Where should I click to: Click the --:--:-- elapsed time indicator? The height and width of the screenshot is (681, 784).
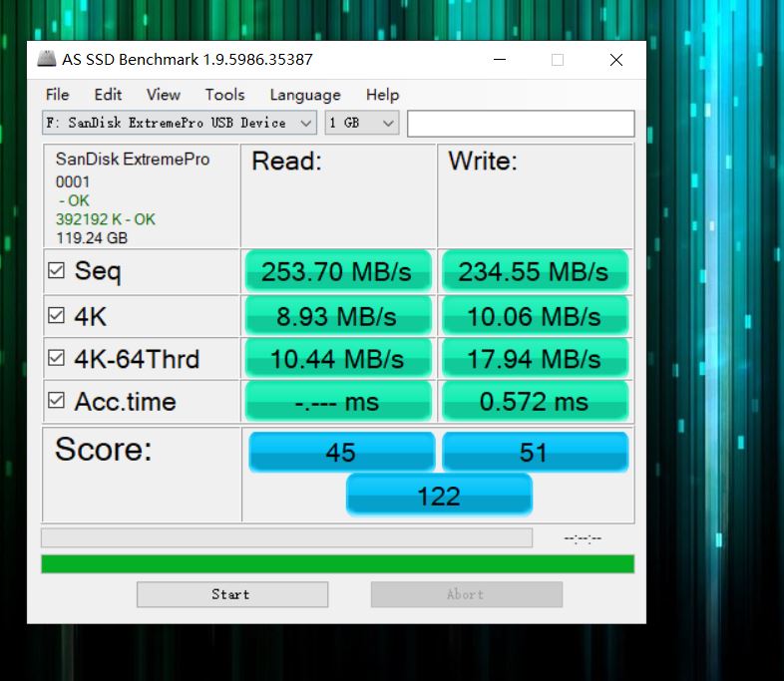tap(583, 538)
